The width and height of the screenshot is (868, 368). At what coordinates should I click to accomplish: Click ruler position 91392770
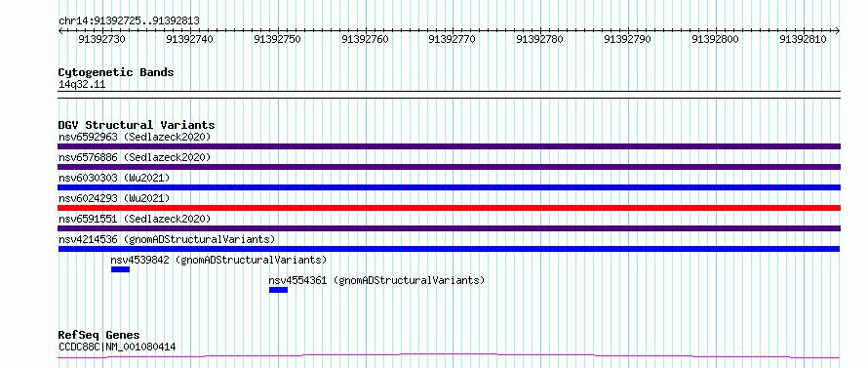(x=453, y=39)
